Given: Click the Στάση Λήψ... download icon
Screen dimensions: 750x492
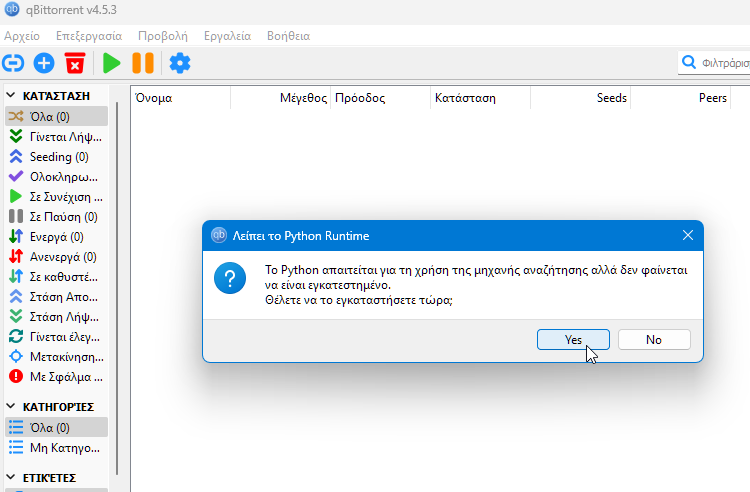Looking at the screenshot, I should pyautogui.click(x=16, y=317).
